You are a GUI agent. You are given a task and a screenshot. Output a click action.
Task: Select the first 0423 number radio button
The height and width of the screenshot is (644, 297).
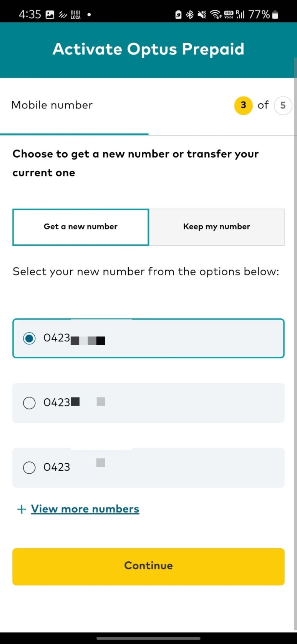(29, 338)
